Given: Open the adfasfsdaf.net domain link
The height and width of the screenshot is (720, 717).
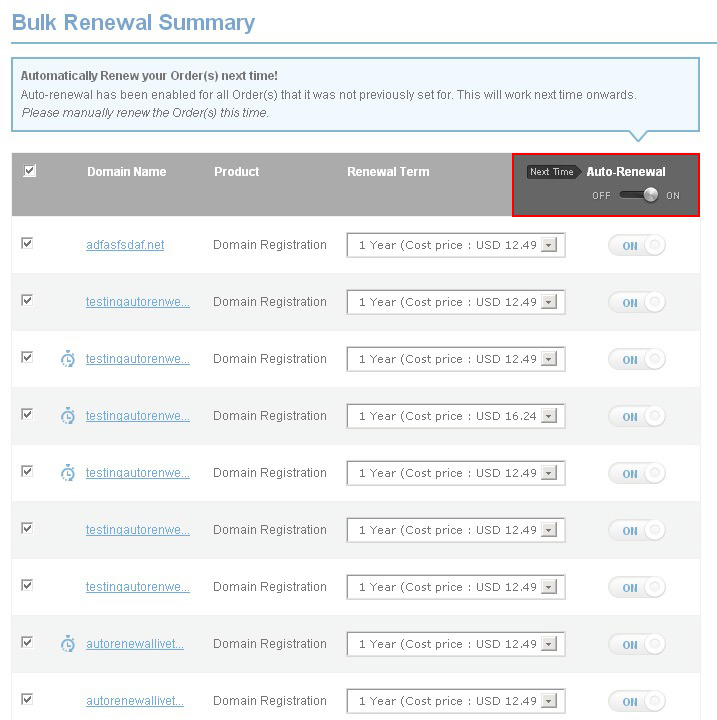Looking at the screenshot, I should (x=125, y=245).
